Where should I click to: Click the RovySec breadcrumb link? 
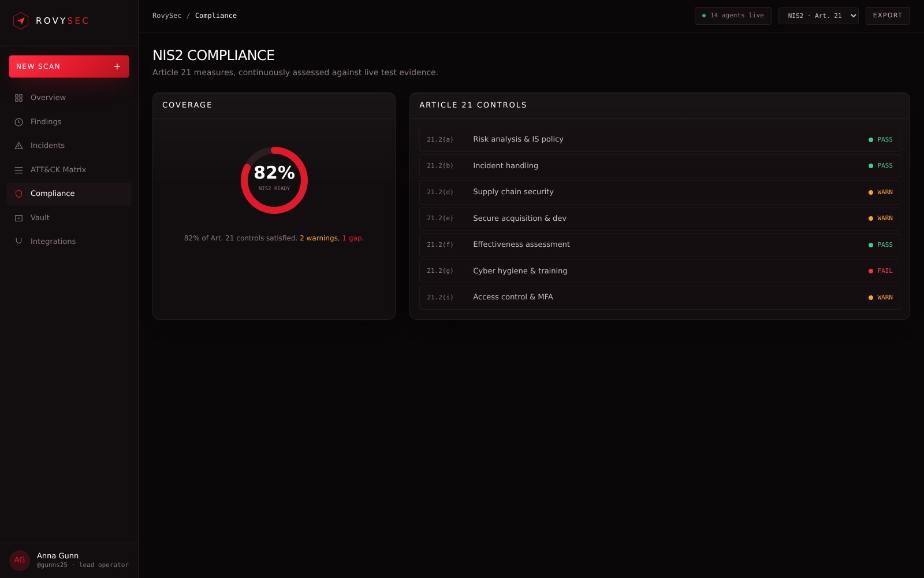pos(167,16)
